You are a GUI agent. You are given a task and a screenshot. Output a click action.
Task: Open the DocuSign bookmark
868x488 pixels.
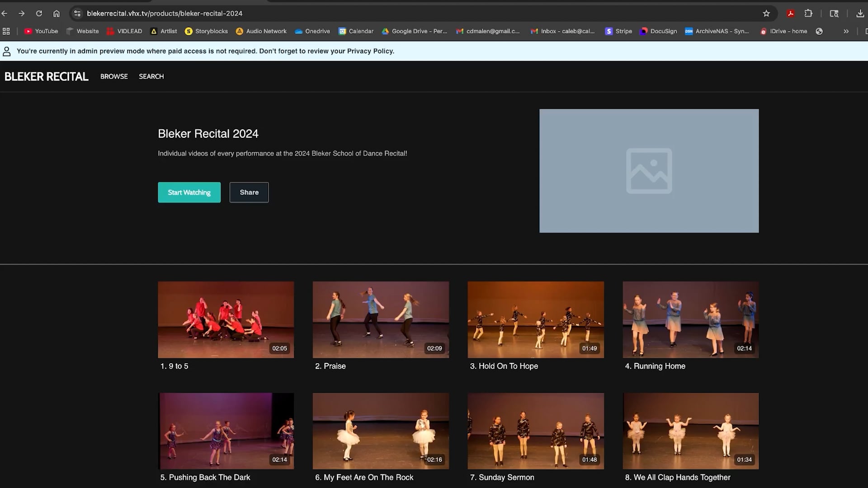tap(658, 31)
